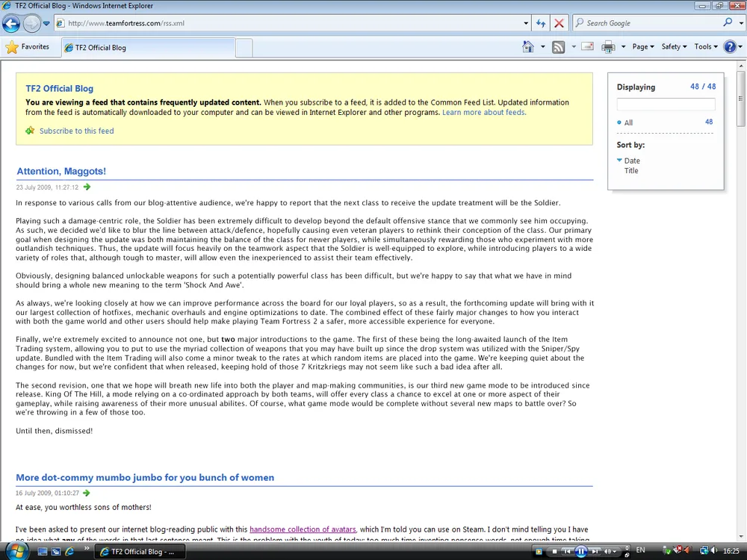Pause playback in taskbar media player

[x=580, y=552]
